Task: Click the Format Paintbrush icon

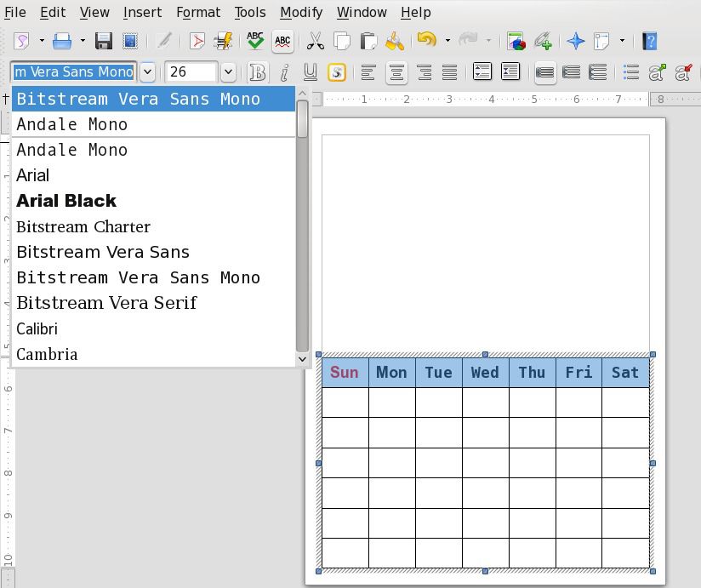Action: pyautogui.click(x=394, y=41)
